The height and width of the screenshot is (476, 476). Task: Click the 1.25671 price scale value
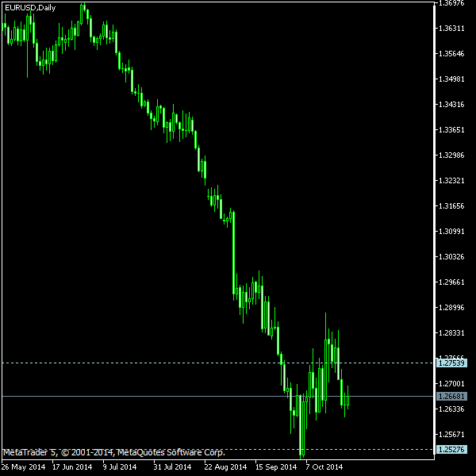click(451, 435)
